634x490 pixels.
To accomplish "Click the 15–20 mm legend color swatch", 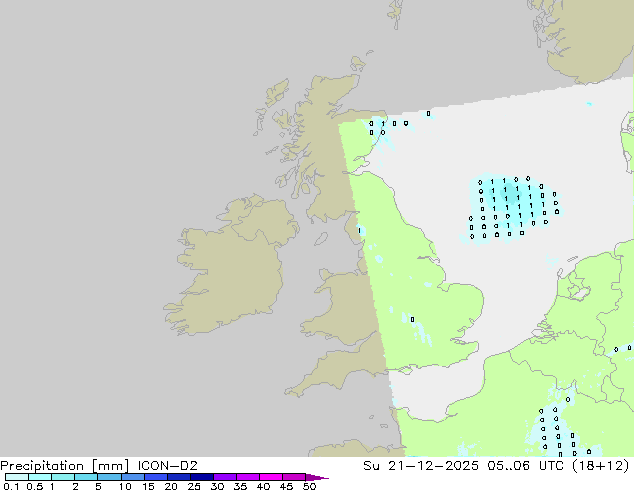I will click(x=156, y=477).
